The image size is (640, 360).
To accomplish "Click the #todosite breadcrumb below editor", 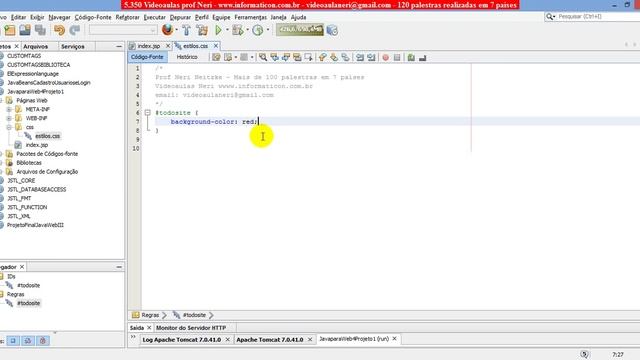I will [x=194, y=315].
